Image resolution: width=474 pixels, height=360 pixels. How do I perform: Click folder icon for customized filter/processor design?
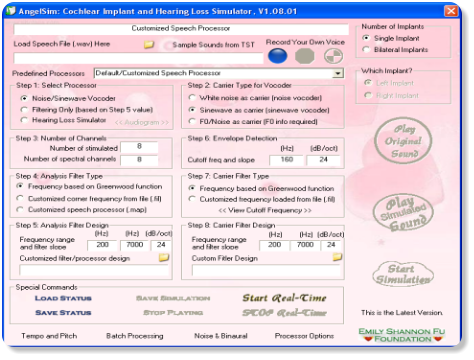pos(164,257)
